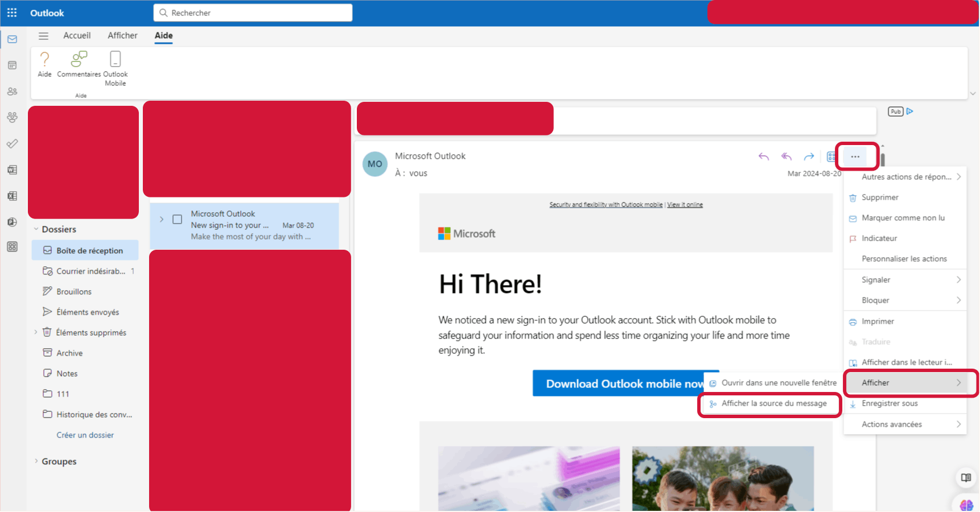Launch Excel from the app sidebar
Screen dimensions: 980x512
[12, 196]
